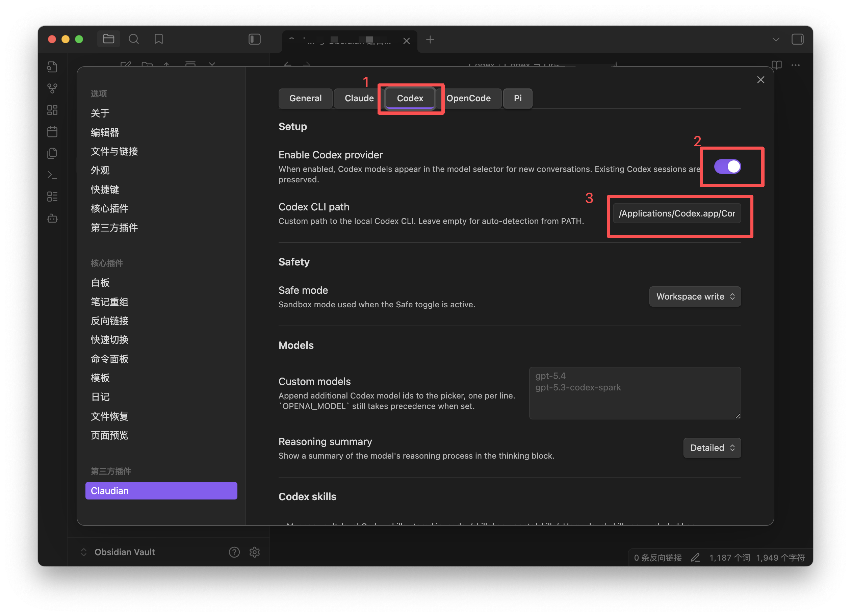The image size is (851, 616).
Task: Open the Reasoning summary Detailed dropdown
Action: pos(712,448)
